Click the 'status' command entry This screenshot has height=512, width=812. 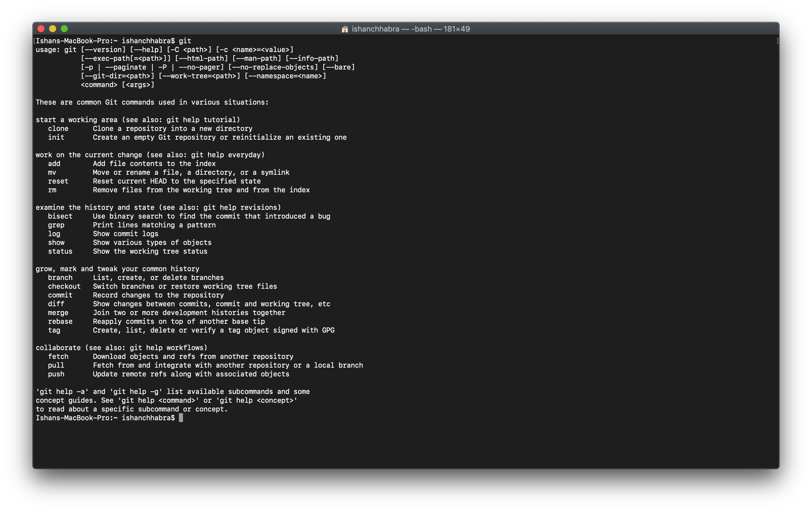60,251
